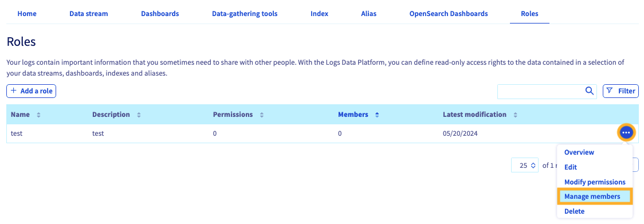Open the Alias tab
The image size is (644, 224).
369,14
